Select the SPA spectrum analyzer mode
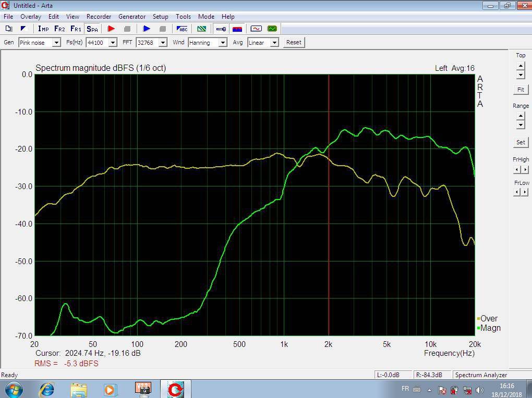 [x=92, y=29]
